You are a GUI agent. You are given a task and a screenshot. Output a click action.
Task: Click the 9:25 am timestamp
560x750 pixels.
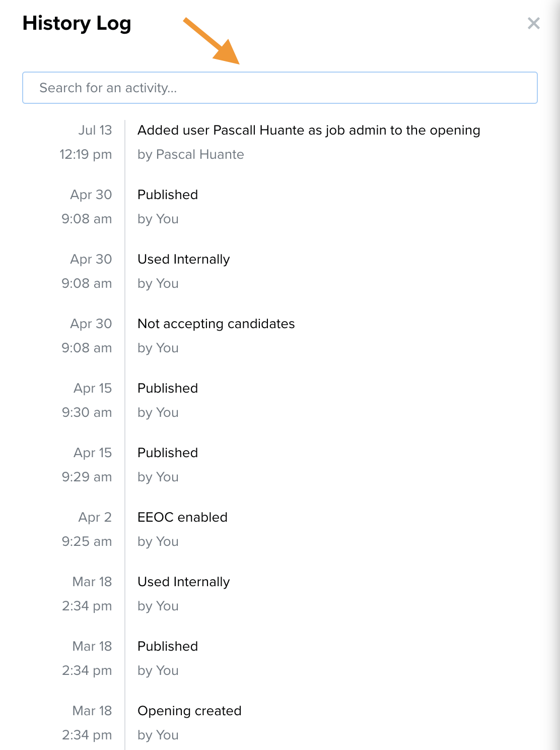click(87, 541)
